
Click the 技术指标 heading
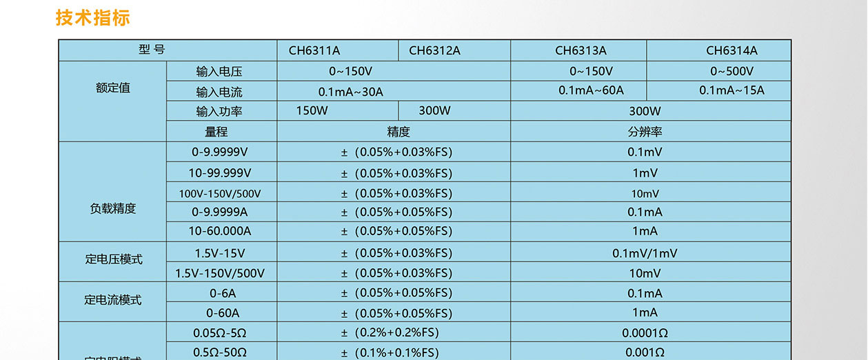pyautogui.click(x=92, y=18)
